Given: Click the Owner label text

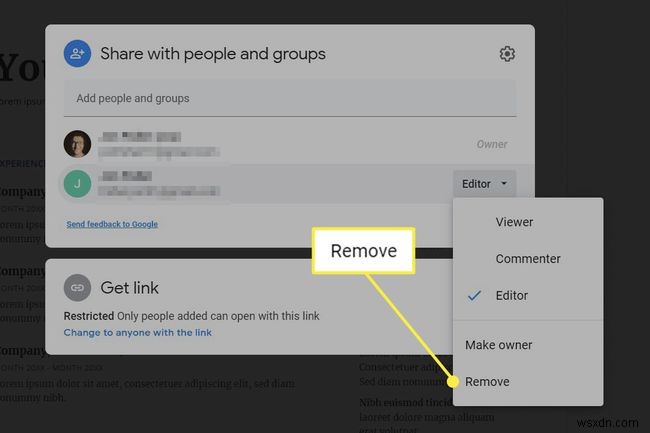Looking at the screenshot, I should tap(492, 144).
